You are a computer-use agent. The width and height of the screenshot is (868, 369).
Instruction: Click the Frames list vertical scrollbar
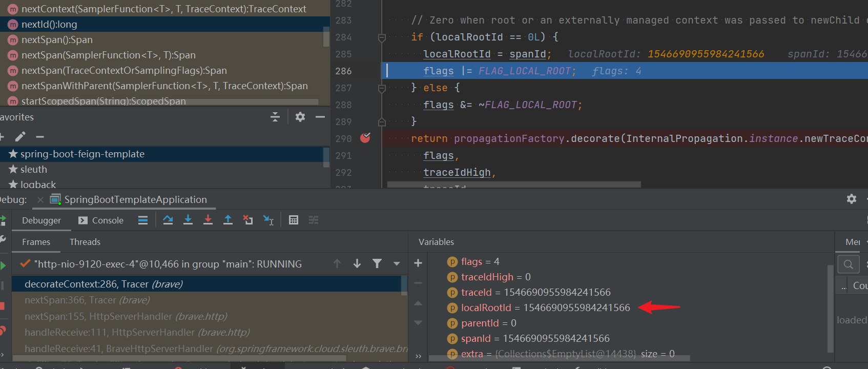click(x=404, y=285)
